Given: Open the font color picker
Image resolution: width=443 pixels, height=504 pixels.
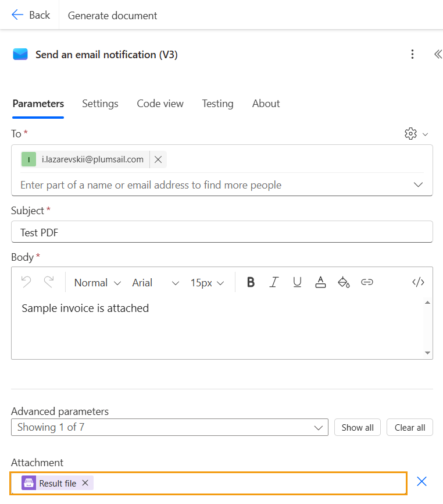Looking at the screenshot, I should (x=320, y=282).
